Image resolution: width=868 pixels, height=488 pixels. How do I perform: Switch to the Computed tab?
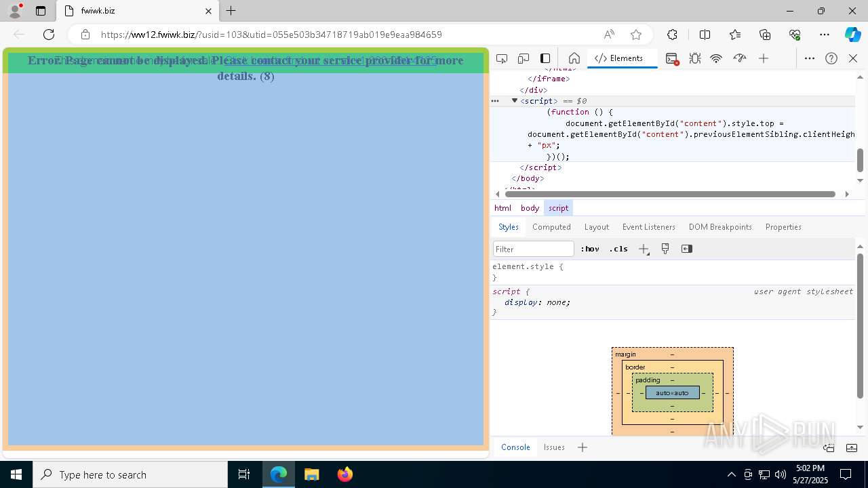551,227
